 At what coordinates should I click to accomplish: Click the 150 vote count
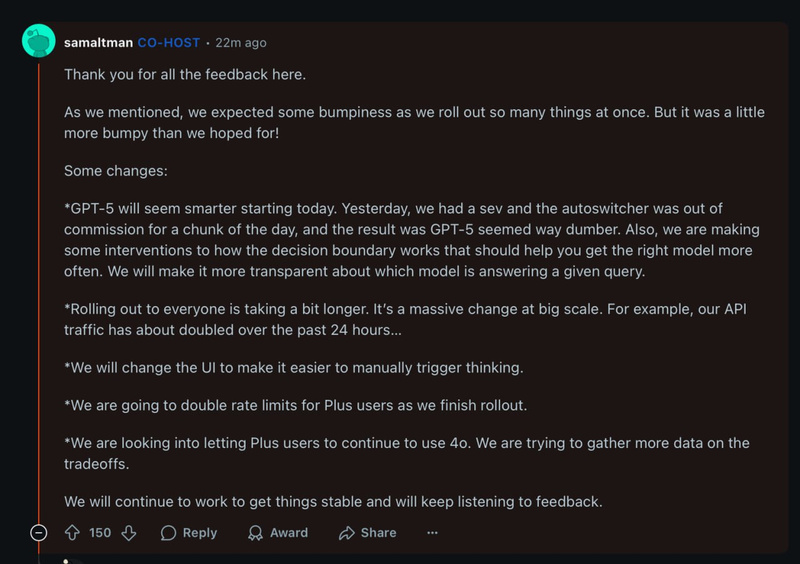click(100, 533)
